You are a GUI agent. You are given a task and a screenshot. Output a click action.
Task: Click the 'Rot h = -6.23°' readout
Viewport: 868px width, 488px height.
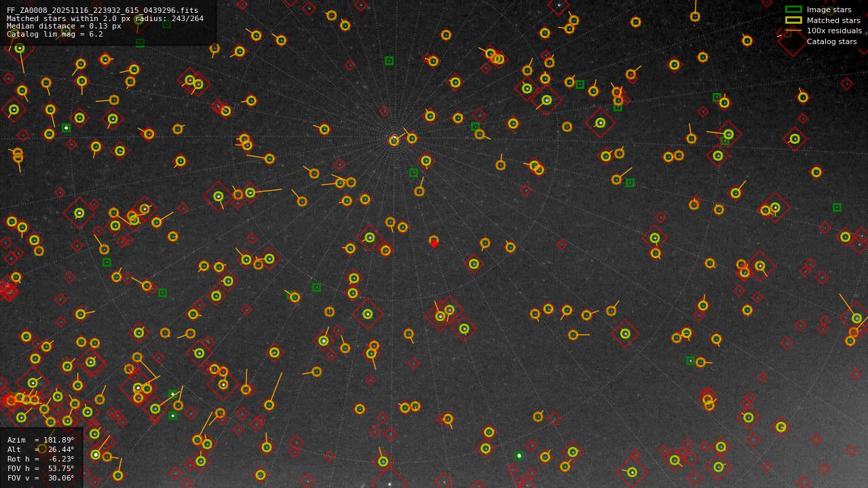(x=41, y=459)
